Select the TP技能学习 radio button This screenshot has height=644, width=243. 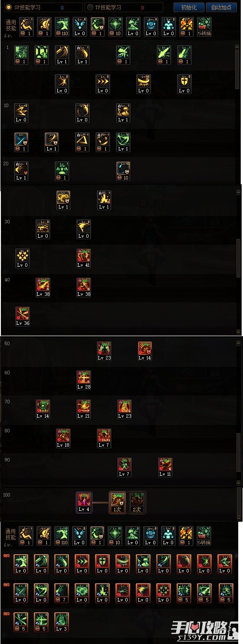pos(90,7)
